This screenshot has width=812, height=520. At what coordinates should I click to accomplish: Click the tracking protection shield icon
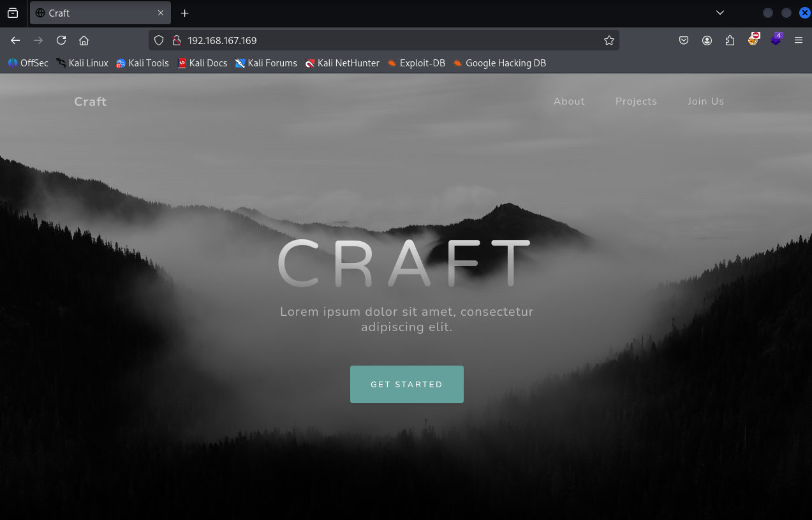159,40
